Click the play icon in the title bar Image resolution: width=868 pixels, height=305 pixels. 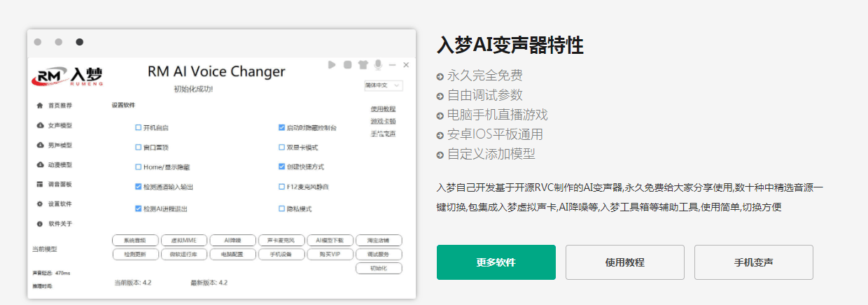coord(332,64)
